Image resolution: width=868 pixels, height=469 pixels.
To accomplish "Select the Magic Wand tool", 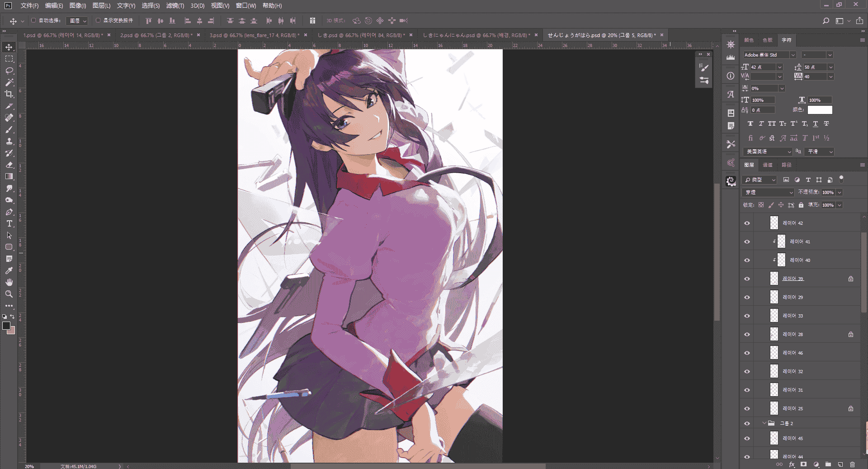I will click(x=9, y=82).
